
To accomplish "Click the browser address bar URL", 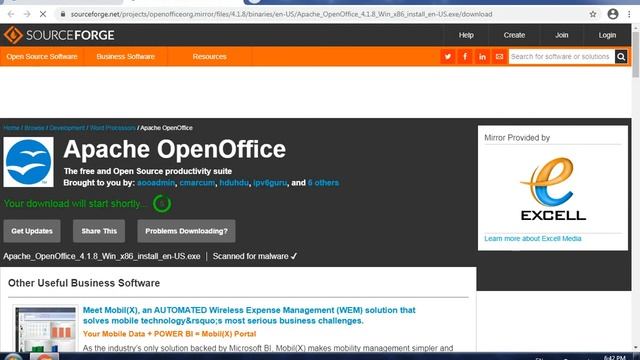I will click(282, 14).
